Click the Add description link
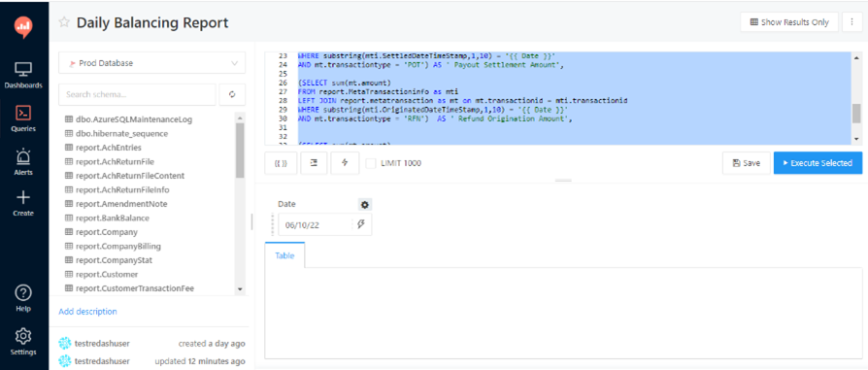Image resolution: width=868 pixels, height=370 pixels. pos(87,312)
